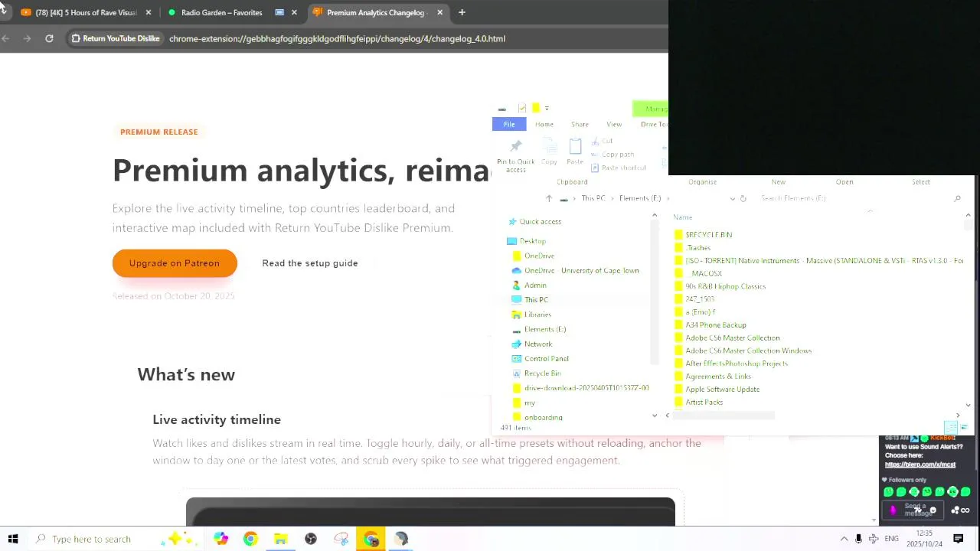Click the file list vertical scrollbar down arrow

tap(968, 406)
